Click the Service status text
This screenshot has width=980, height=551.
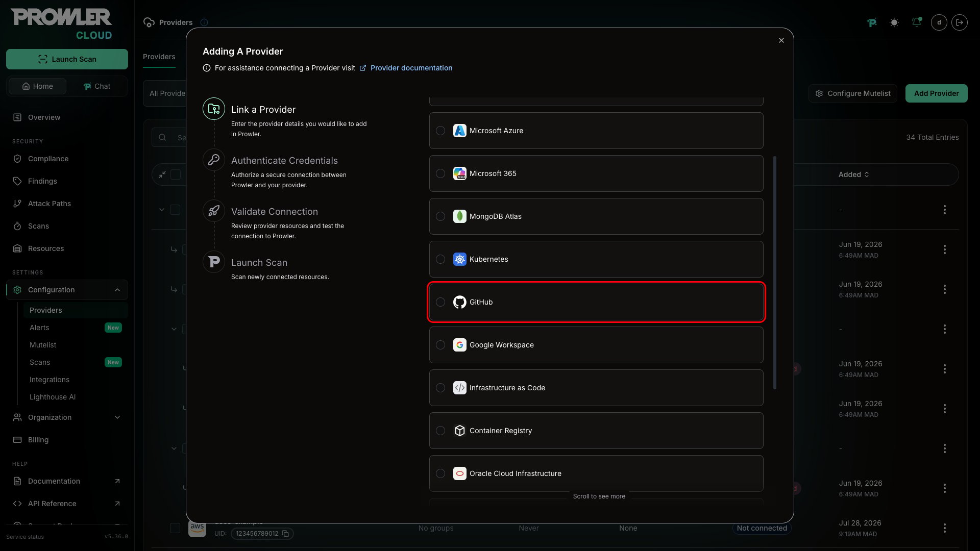point(25,537)
